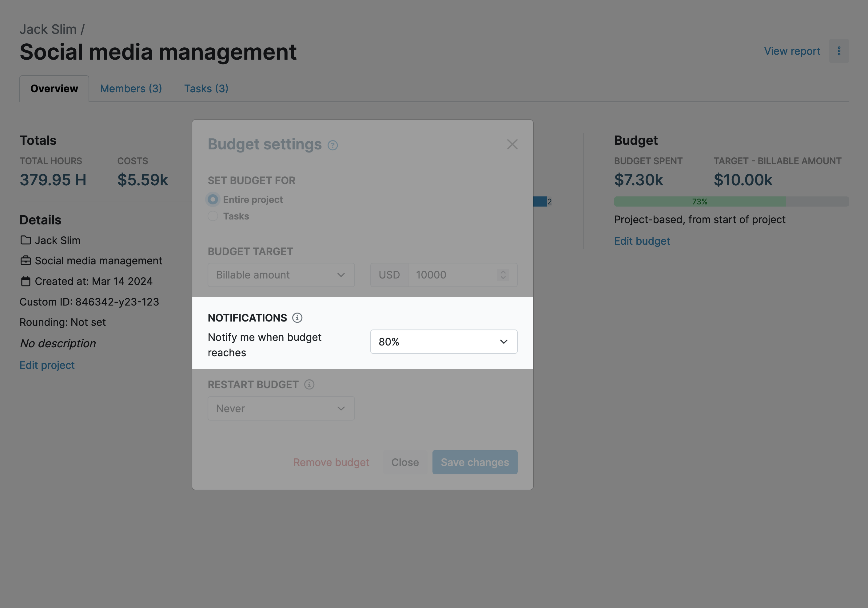
Task: Switch to the Members tab
Action: (131, 88)
